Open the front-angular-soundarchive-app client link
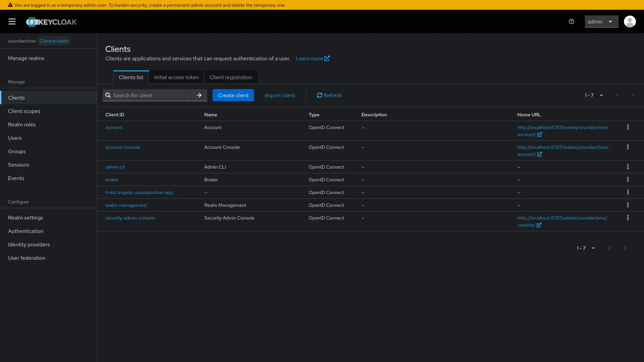Screen dimensions: 644x362 coord(139,192)
